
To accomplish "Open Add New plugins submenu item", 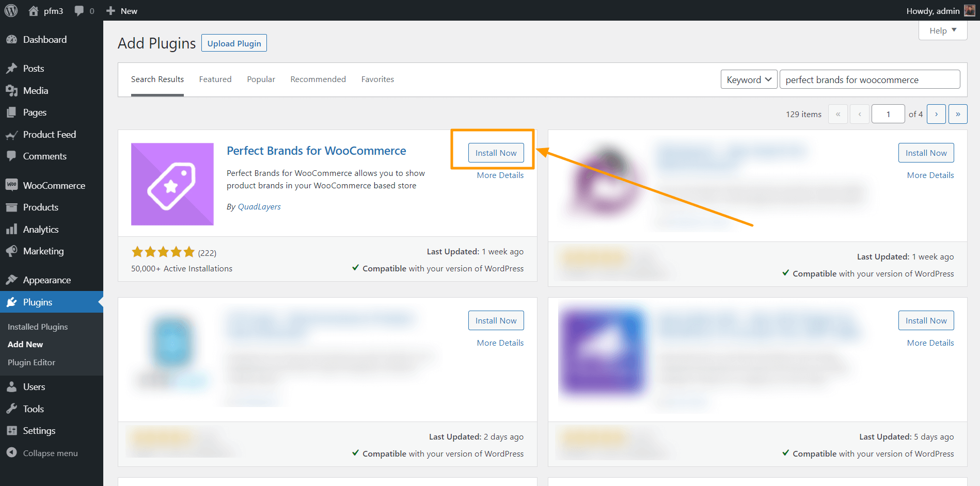I will click(x=25, y=345).
